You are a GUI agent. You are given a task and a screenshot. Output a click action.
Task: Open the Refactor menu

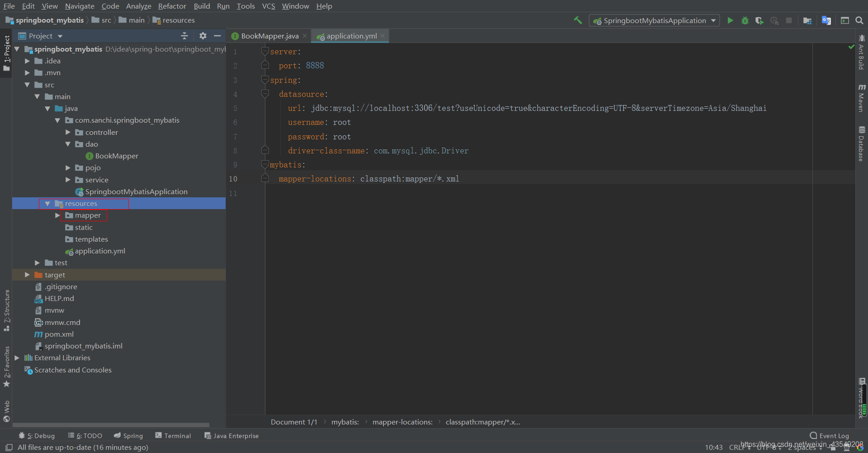click(172, 6)
